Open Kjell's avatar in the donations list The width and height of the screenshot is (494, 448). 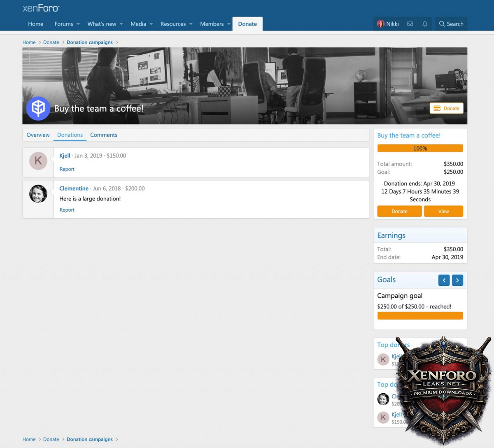click(x=38, y=161)
